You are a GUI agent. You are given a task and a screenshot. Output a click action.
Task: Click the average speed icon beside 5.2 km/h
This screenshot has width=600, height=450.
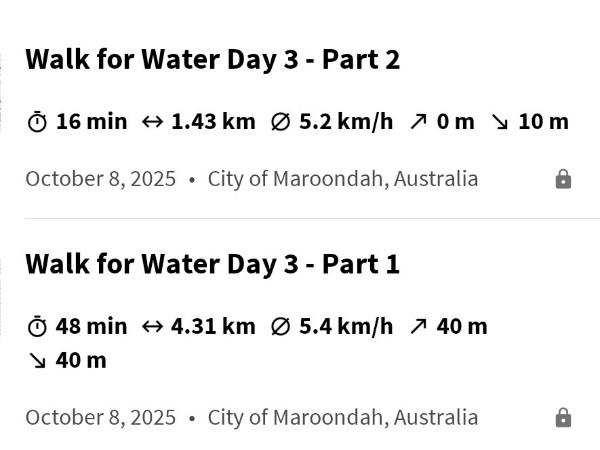coord(281,122)
